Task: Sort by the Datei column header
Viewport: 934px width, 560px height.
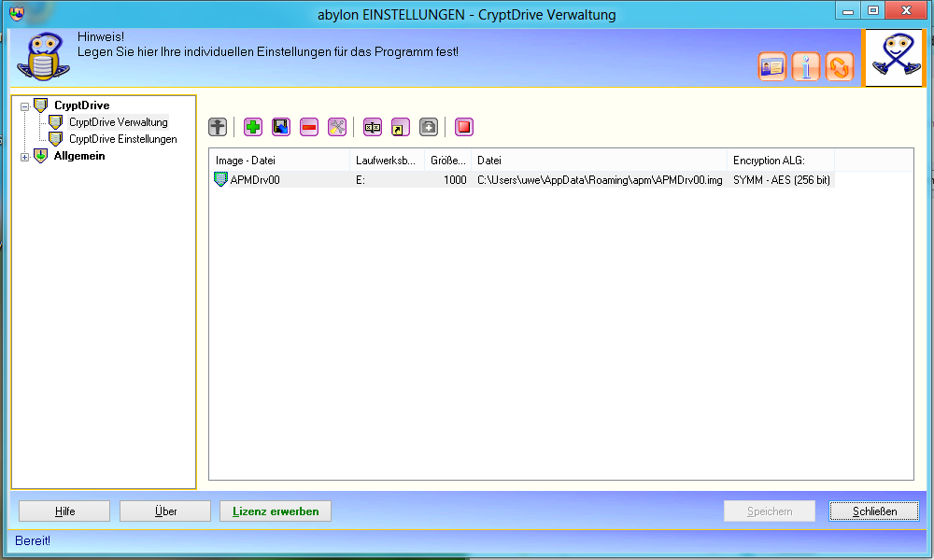Action: (x=600, y=161)
